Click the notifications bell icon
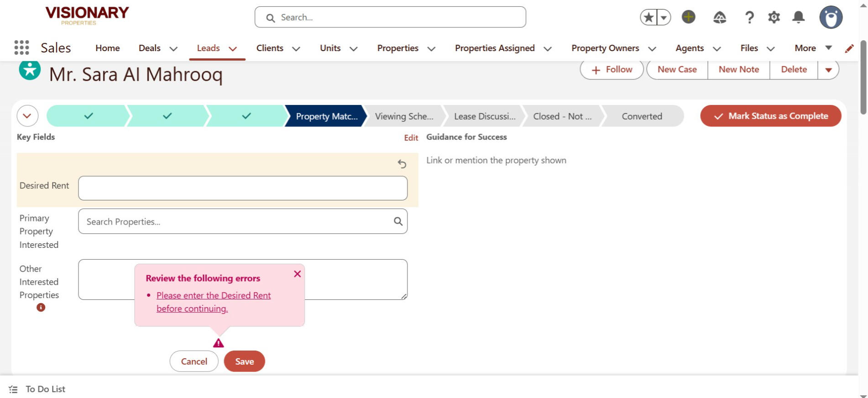 tap(798, 17)
